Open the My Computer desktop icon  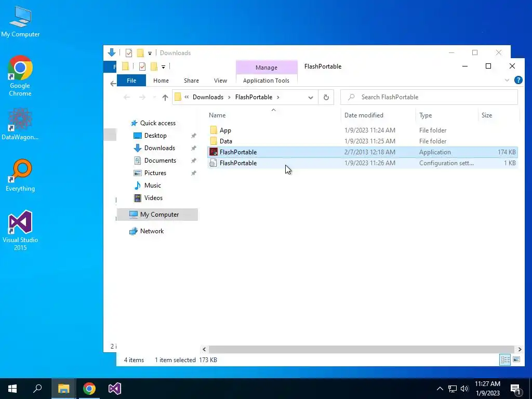click(20, 21)
